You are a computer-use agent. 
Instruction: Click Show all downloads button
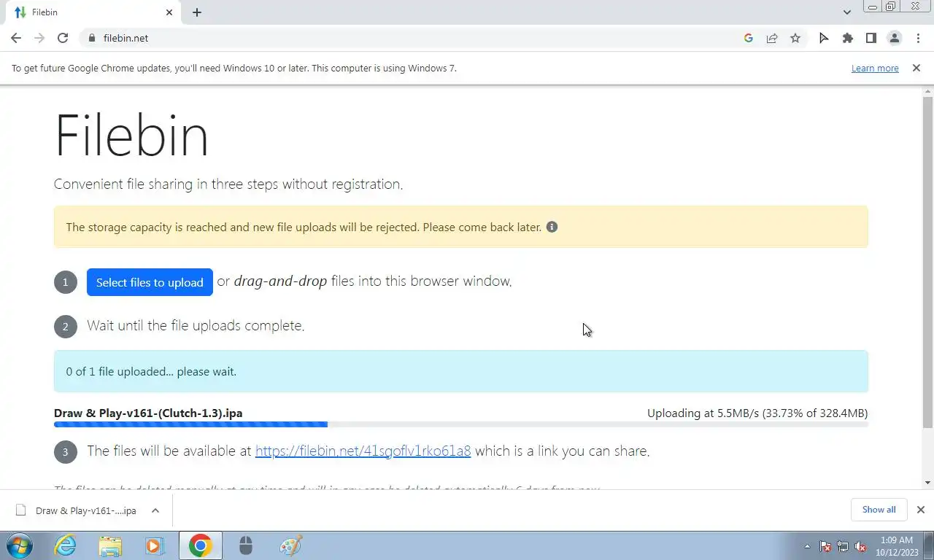pyautogui.click(x=879, y=510)
